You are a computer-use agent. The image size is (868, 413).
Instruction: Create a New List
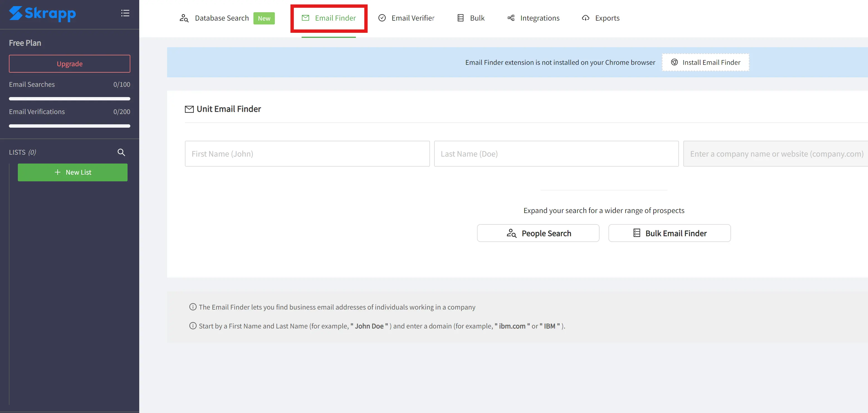pos(73,172)
